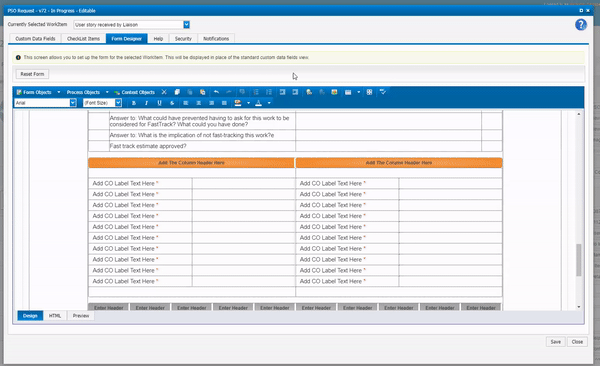Click the 'Fast track estimate approved?' text
The width and height of the screenshot is (600, 366).
[x=148, y=146]
